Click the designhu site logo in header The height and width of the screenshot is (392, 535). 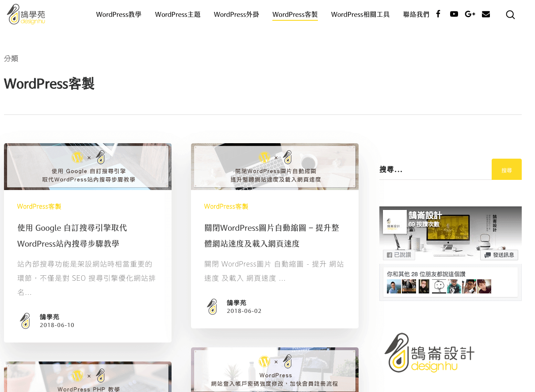(27, 15)
